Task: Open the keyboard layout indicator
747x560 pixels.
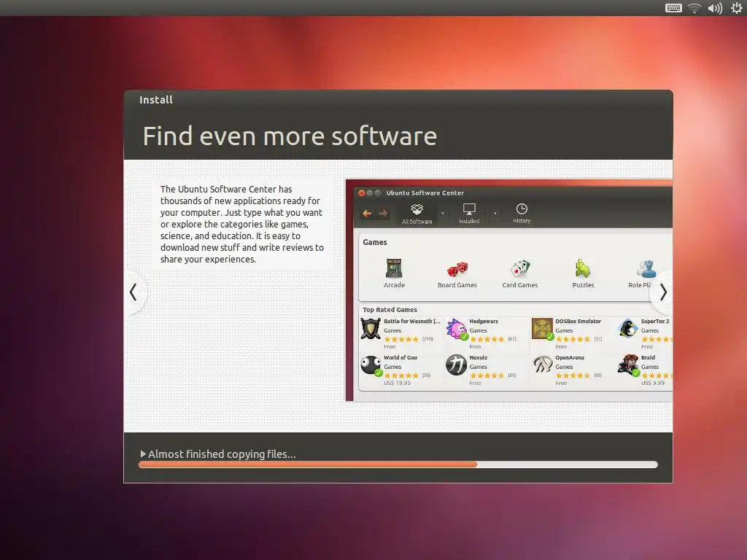Action: point(673,8)
